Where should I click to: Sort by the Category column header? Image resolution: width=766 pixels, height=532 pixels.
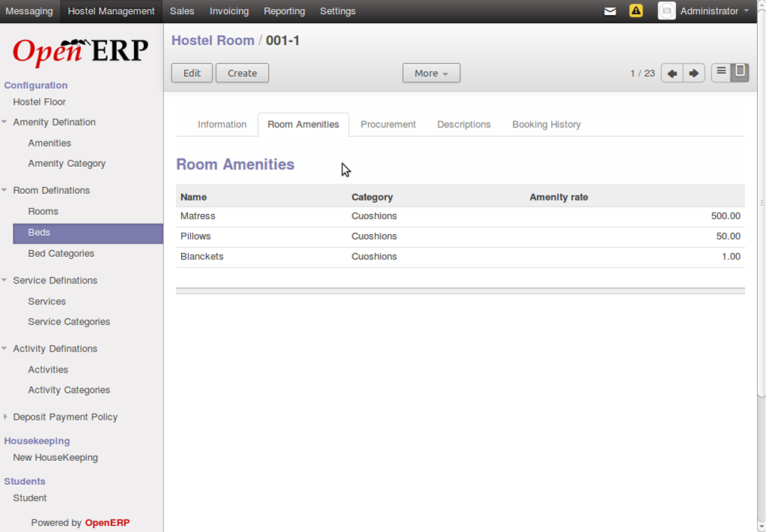[372, 198]
